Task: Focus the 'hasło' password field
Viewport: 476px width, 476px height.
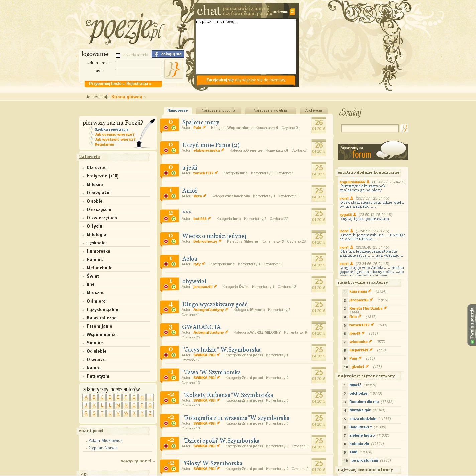Action: point(139,72)
